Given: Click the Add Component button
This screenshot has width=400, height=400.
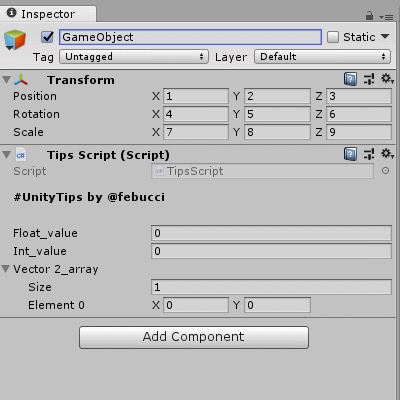Looking at the screenshot, I should pyautogui.click(x=194, y=337).
